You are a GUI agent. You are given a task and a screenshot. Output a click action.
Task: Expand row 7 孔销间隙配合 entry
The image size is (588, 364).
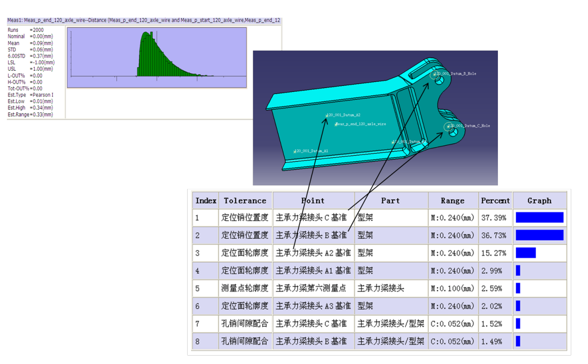(x=245, y=324)
